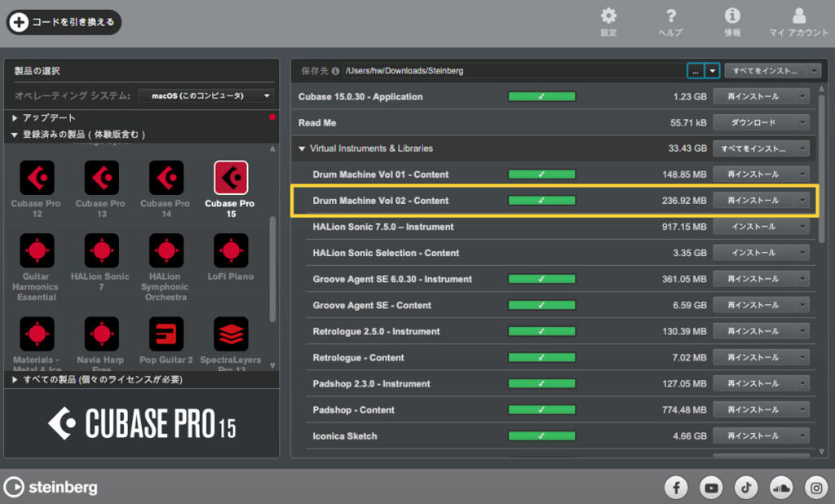Click the Steinberg logo in footer
The height and width of the screenshot is (504, 835).
pyautogui.click(x=51, y=487)
